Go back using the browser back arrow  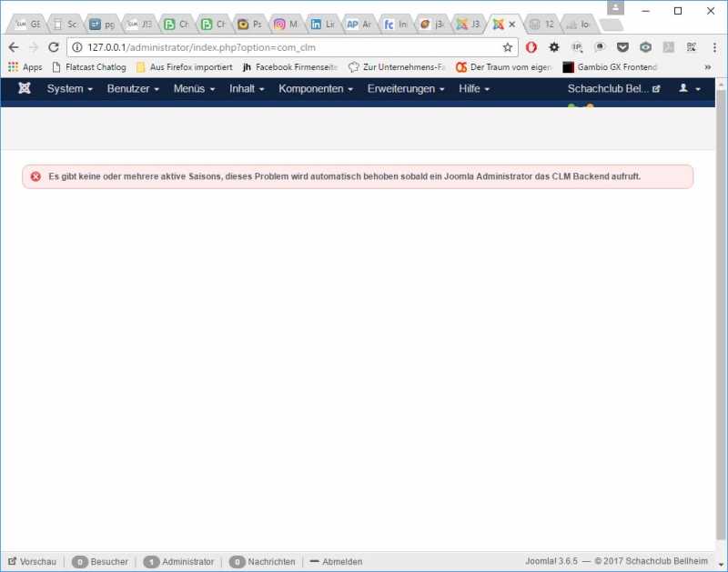(14, 47)
